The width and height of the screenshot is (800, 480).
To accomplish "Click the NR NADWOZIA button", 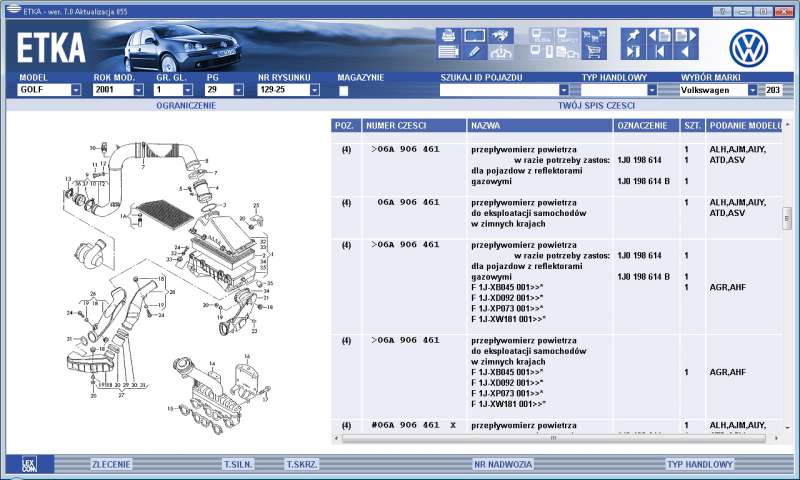I will pos(503,464).
